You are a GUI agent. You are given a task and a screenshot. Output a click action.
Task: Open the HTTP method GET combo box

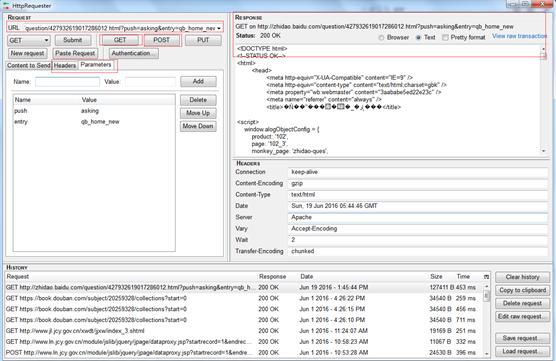coord(29,40)
